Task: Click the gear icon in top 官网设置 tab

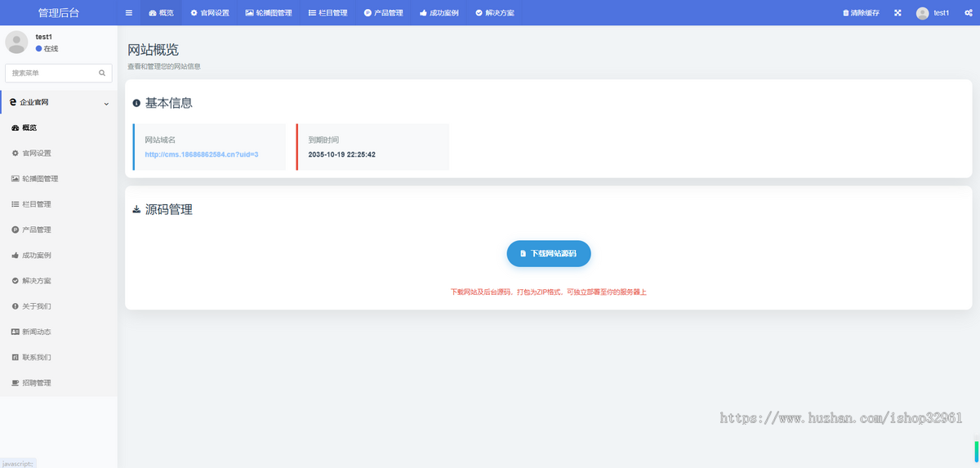Action: click(194, 13)
